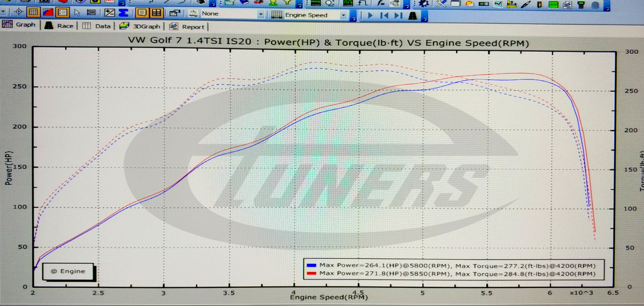Expand the playback toolbar overflow arrow
The width and height of the screenshot is (644, 306).
425,18
